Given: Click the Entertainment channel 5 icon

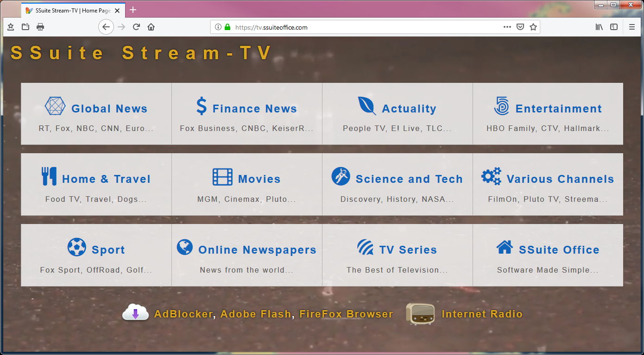Looking at the screenshot, I should tap(501, 106).
